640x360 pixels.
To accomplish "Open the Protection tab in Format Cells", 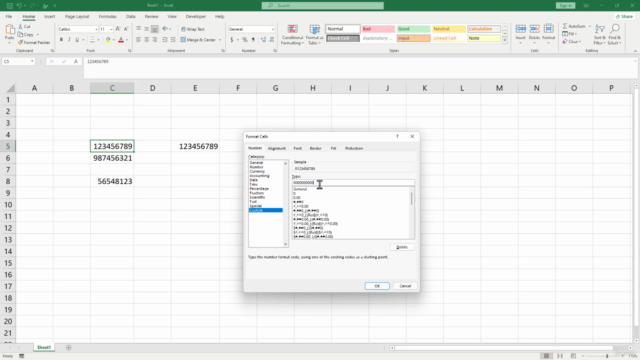I will pos(354,148).
